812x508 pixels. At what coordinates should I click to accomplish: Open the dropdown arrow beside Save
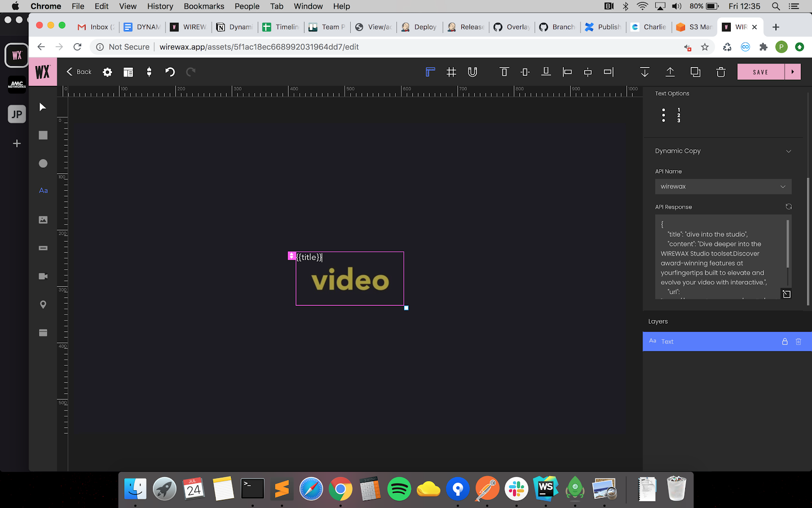(x=793, y=72)
